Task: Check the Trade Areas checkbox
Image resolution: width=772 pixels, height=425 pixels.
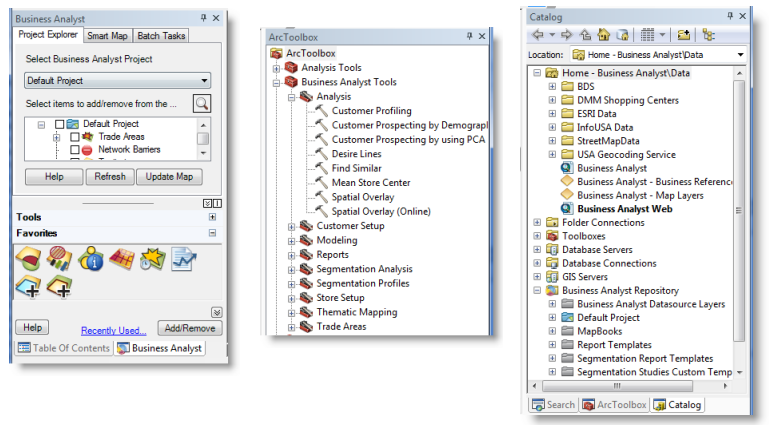Action: click(75, 137)
